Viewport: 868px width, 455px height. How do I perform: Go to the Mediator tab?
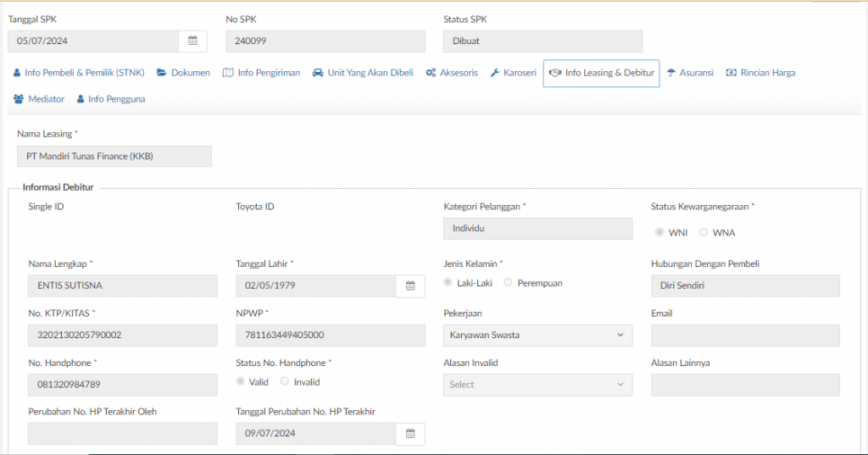39,99
